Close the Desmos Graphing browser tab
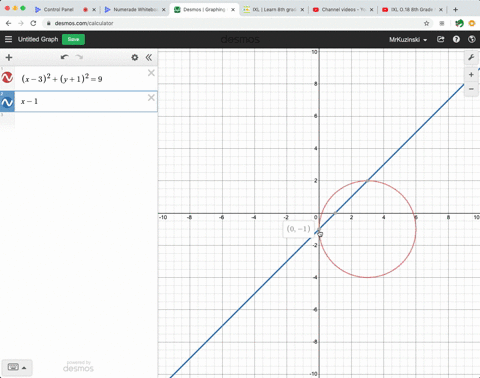Screen dimensions: 480x378 point(233,10)
